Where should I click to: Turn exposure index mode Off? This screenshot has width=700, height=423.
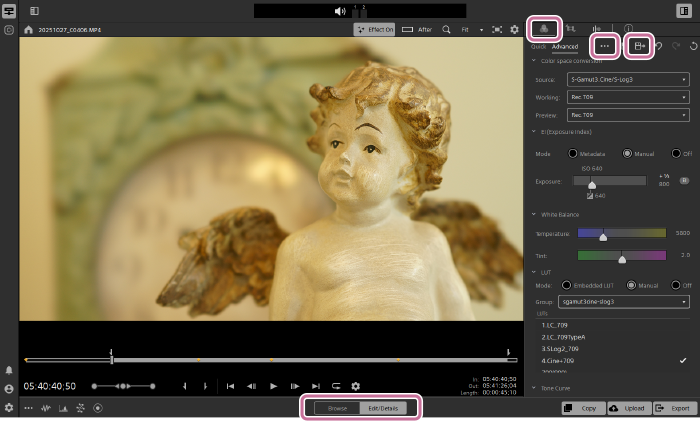click(676, 153)
